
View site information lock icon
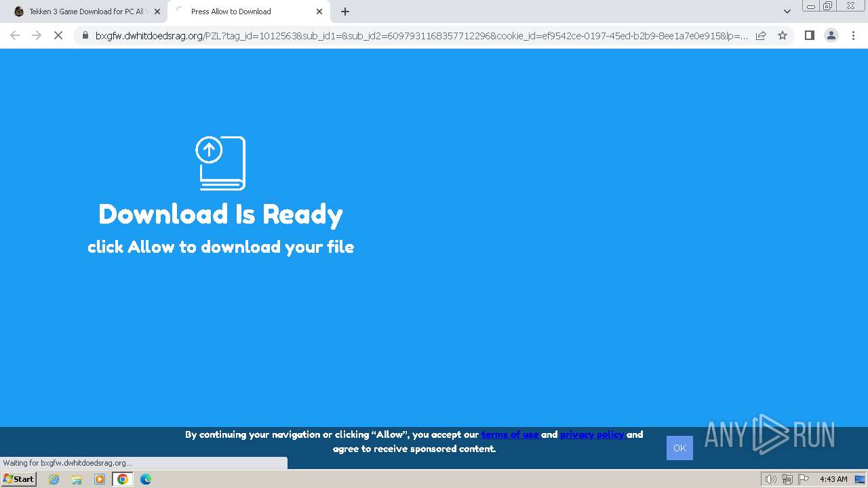85,36
